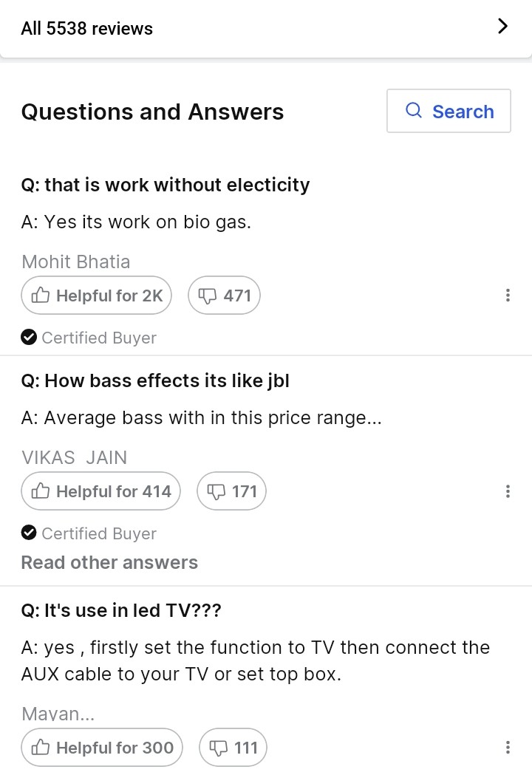This screenshot has width=532, height=775.
Task: Mark VIKAS JAIN's answer as helpful
Action: [100, 491]
